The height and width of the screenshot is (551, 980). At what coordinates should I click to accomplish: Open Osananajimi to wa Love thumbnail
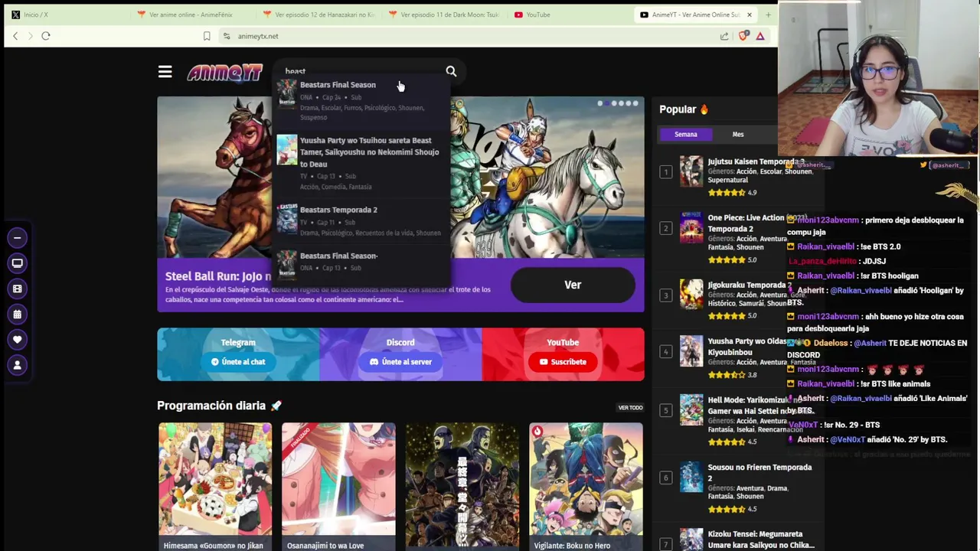(338, 487)
